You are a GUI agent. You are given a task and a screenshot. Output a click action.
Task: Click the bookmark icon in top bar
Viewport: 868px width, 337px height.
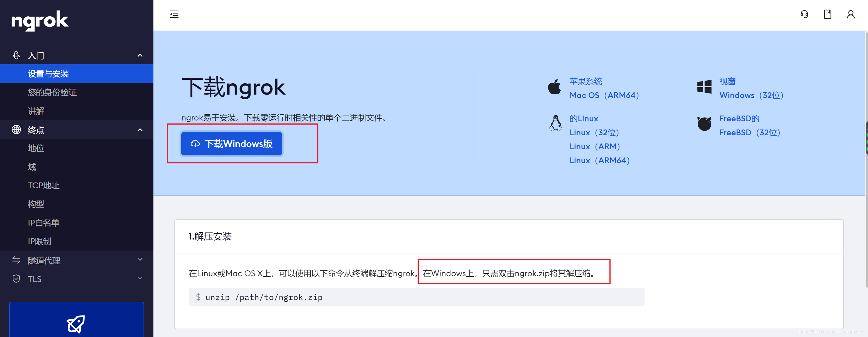[x=827, y=15]
